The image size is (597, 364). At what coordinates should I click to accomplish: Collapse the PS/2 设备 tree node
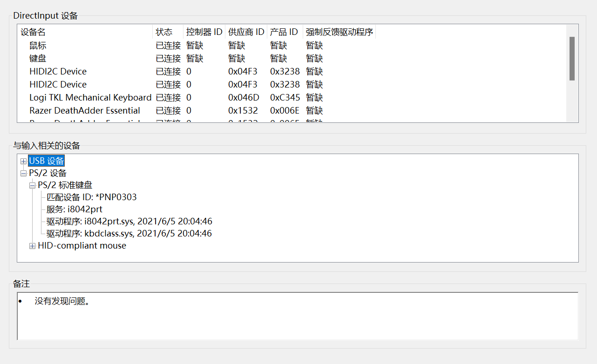23,173
